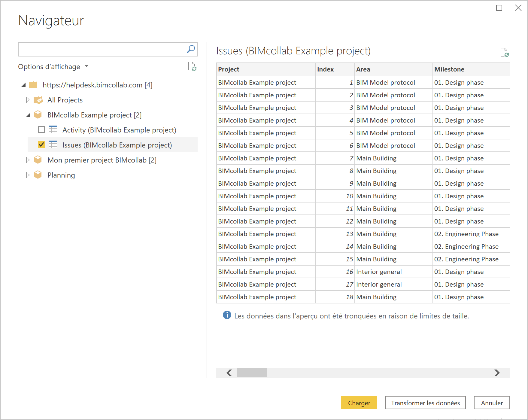Click the Charger button
This screenshot has height=420, width=528.
tap(359, 403)
